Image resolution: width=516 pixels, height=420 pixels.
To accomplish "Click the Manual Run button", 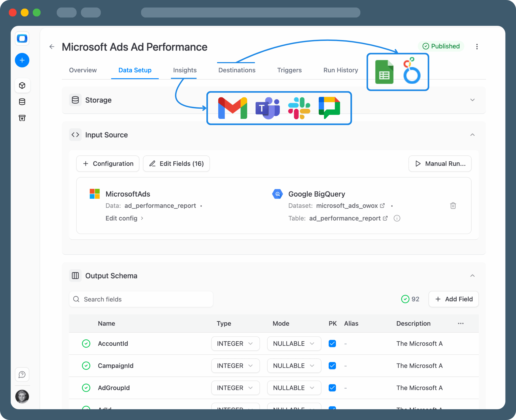I will 440,163.
